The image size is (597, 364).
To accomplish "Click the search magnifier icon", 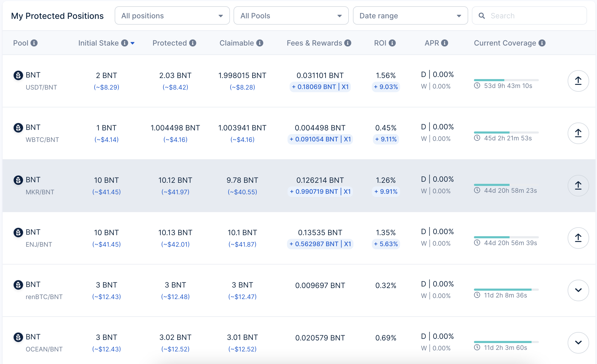I will pos(482,15).
